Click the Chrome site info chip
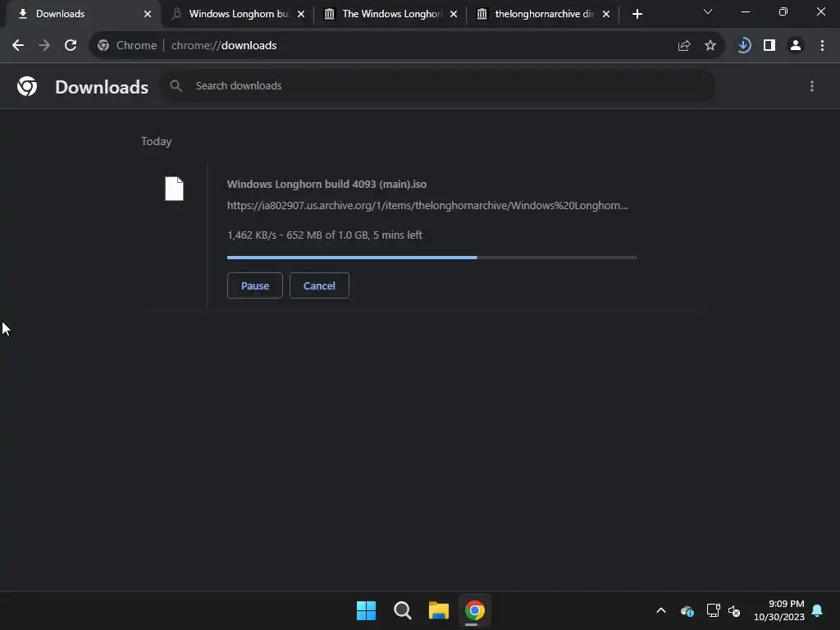 (x=127, y=46)
